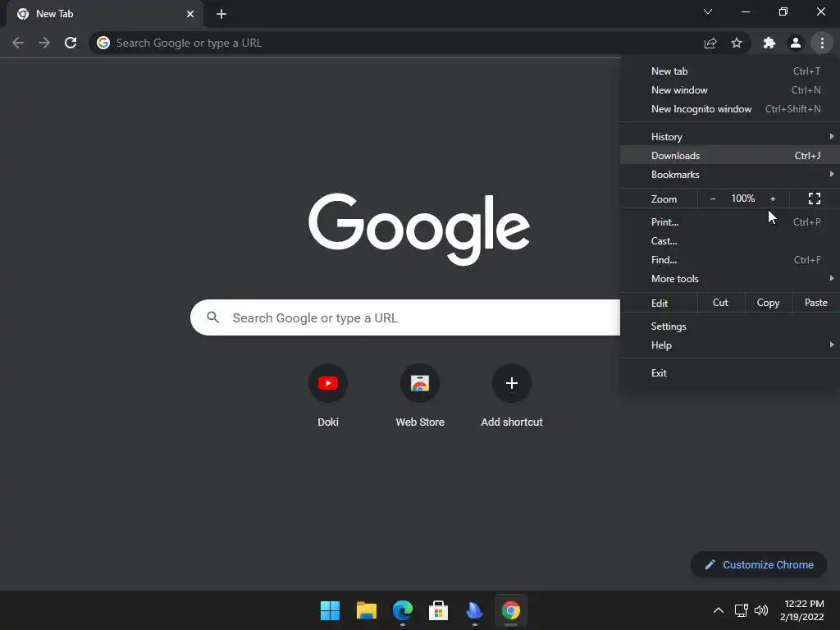Expand the History submenu
The height and width of the screenshot is (630, 840).
click(x=729, y=137)
